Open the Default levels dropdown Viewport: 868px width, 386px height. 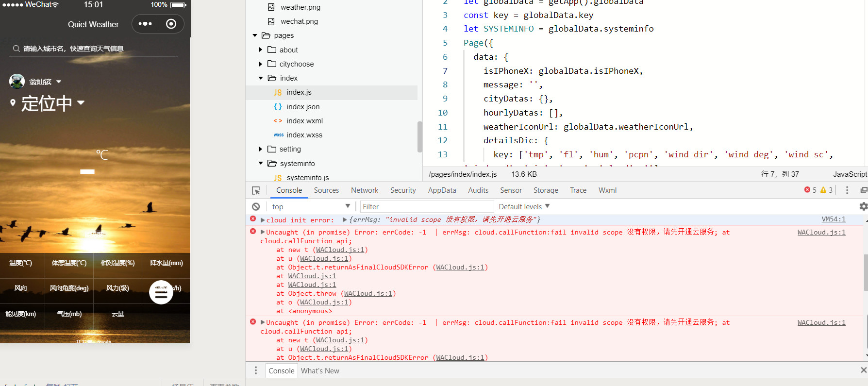coord(524,206)
